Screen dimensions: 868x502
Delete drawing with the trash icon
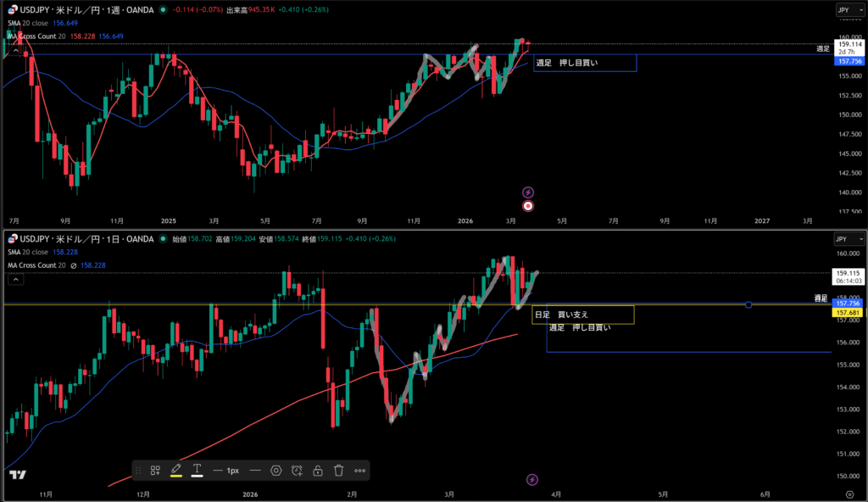pyautogui.click(x=338, y=470)
